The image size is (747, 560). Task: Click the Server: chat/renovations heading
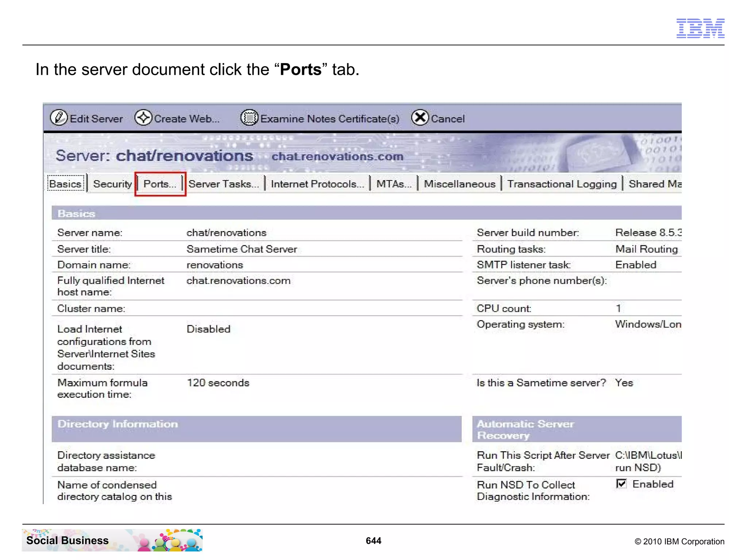154,156
